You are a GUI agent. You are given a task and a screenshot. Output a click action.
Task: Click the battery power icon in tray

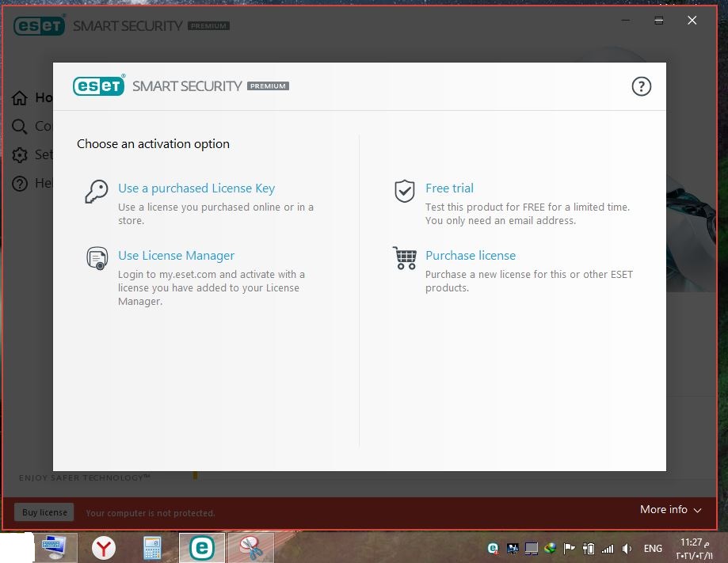tap(589, 549)
